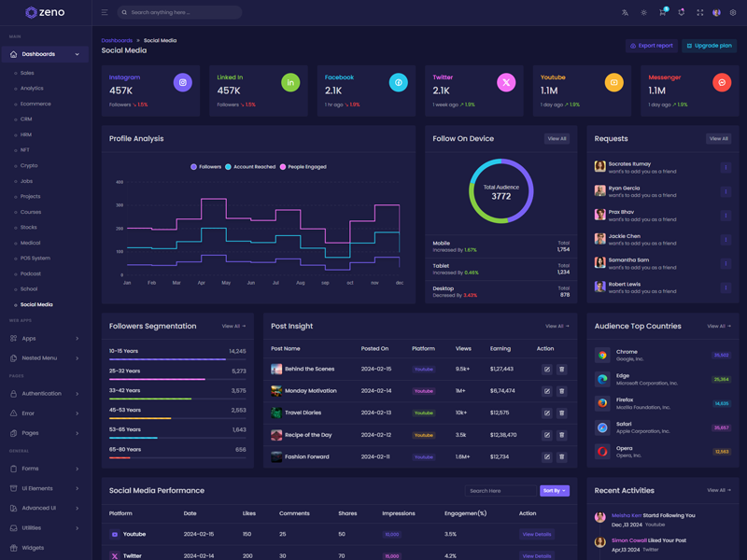Open the settings gear in header
747x560 pixels.
(733, 12)
